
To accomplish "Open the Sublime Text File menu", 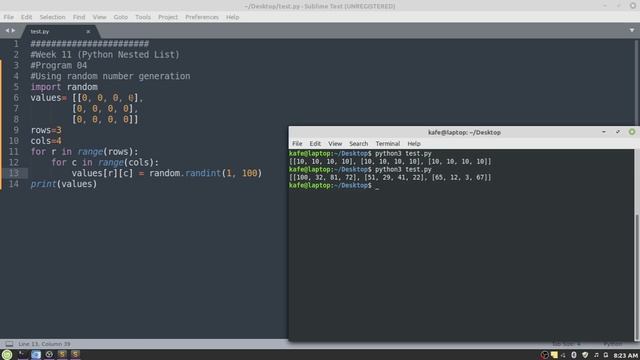I will point(9,17).
